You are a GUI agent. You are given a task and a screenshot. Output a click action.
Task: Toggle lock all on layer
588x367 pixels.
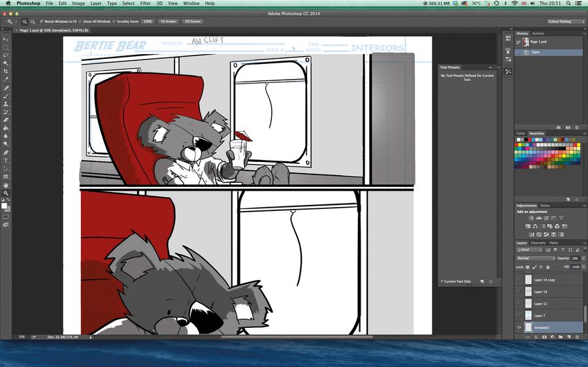coord(547,267)
